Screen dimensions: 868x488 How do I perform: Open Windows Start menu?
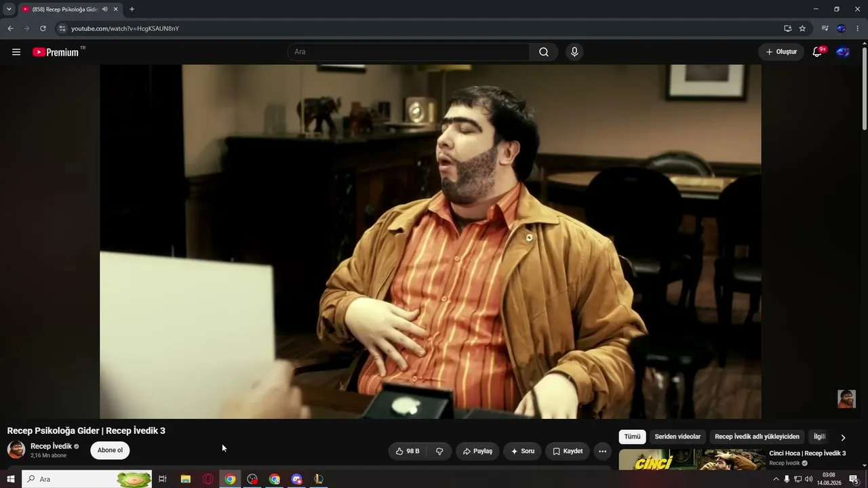tap(10, 479)
